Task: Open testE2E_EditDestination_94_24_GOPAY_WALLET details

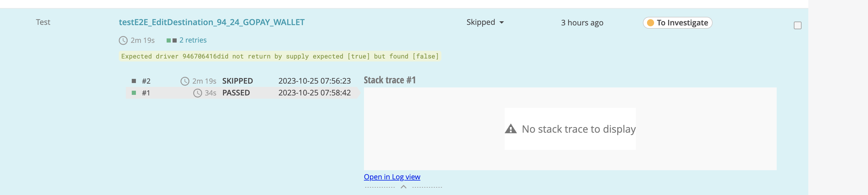Action: tap(212, 22)
